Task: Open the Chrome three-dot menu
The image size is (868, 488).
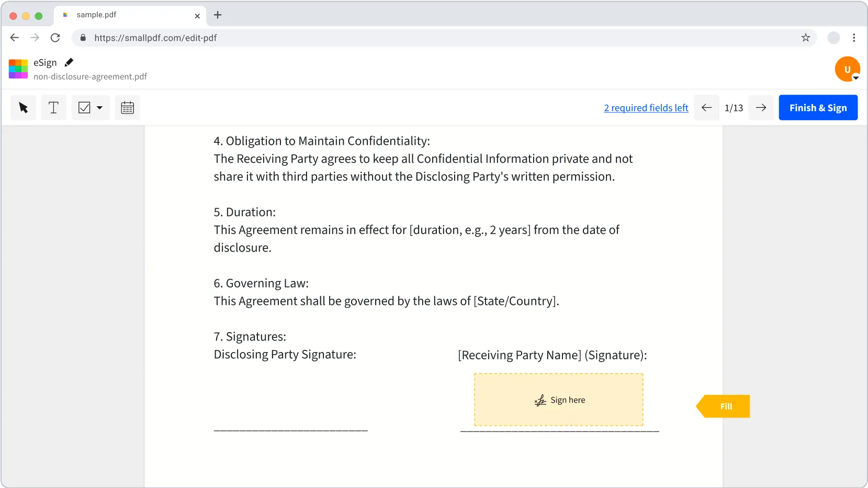Action: tap(854, 38)
